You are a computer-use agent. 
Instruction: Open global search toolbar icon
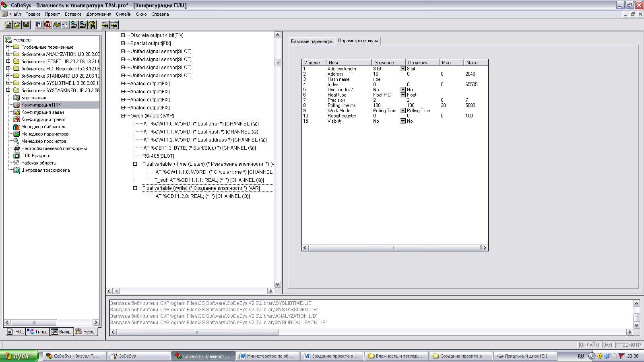tap(92, 25)
